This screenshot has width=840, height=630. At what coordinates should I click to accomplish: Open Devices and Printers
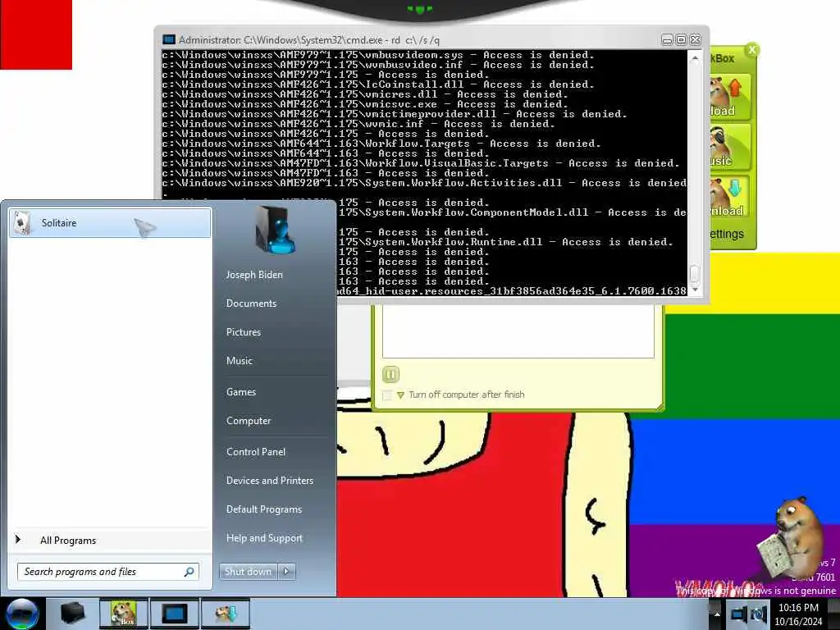269,481
